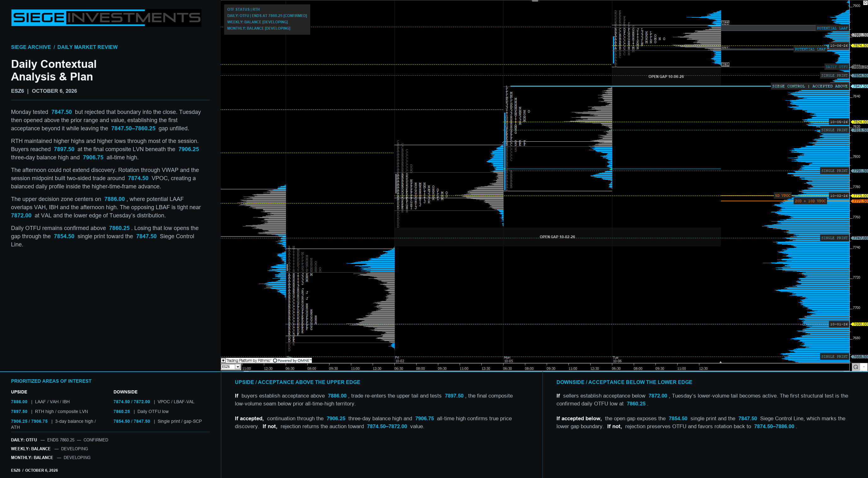
Task: Click the up-arrow icon beside the Rithmic banner
Action: (223, 360)
